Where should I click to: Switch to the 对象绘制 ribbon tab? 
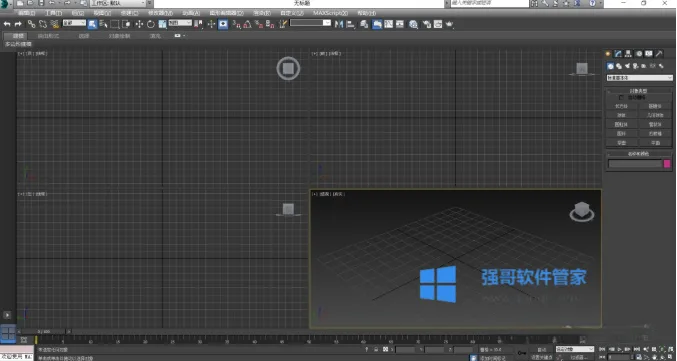point(119,36)
